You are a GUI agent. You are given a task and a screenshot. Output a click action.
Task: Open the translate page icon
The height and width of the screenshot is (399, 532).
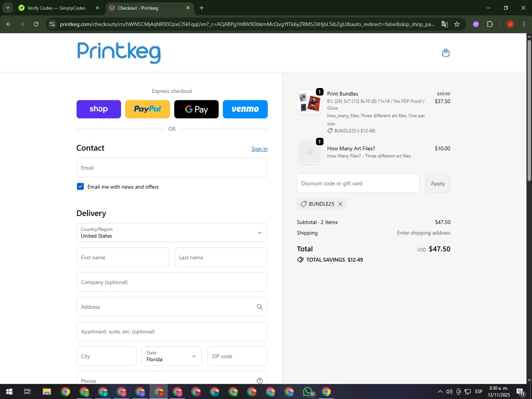coord(444,24)
